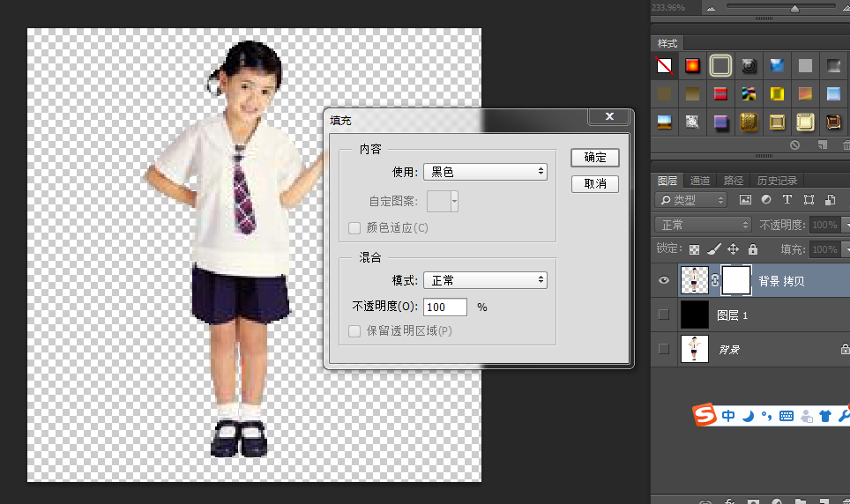The width and height of the screenshot is (850, 504).
Task: Click the lock image pixels brush icon
Action: pyautogui.click(x=713, y=249)
